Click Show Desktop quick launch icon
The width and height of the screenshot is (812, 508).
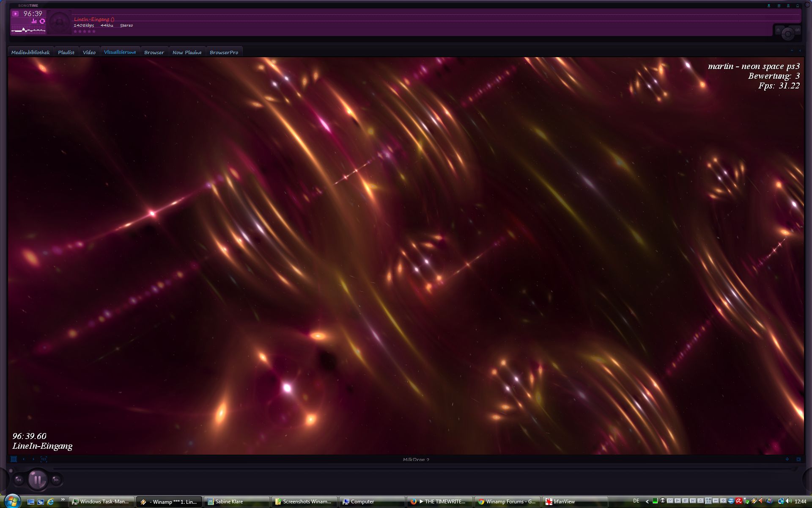pyautogui.click(x=31, y=502)
